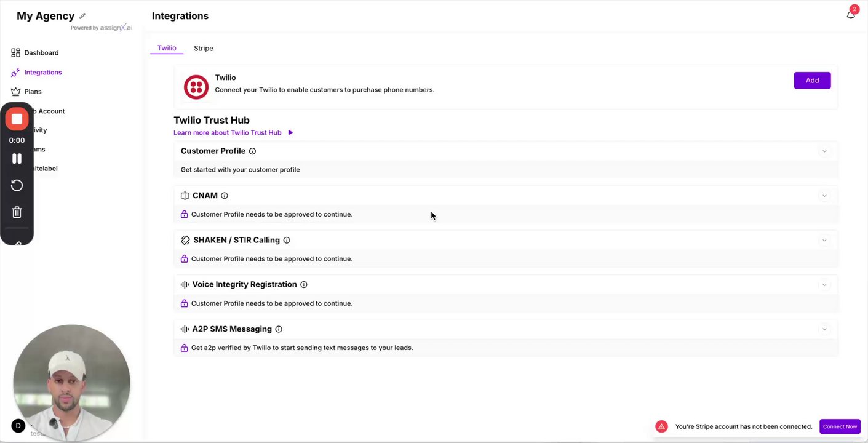Screen dimensions: 868x443
Task: Expand the A2P SMS Messaging section
Action: tap(824, 329)
